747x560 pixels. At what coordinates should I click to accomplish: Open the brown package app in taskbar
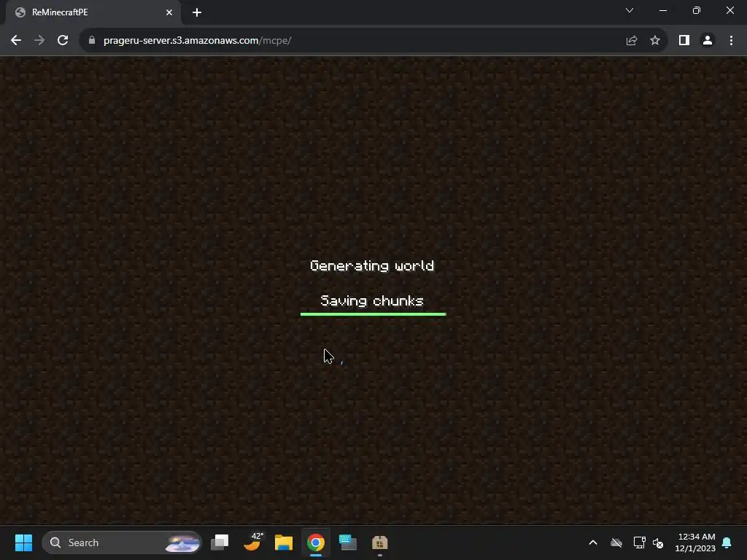(379, 542)
